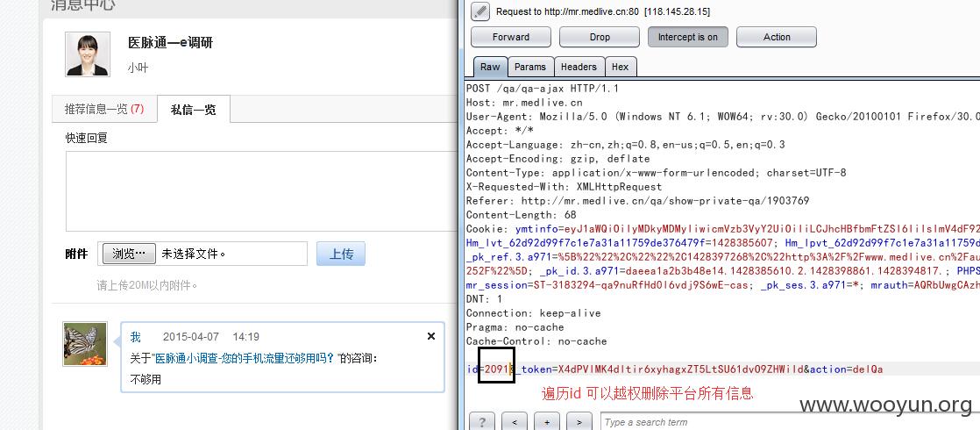980x430 pixels.
Task: Click the butterfly avatar thumbnail
Action: 85,344
